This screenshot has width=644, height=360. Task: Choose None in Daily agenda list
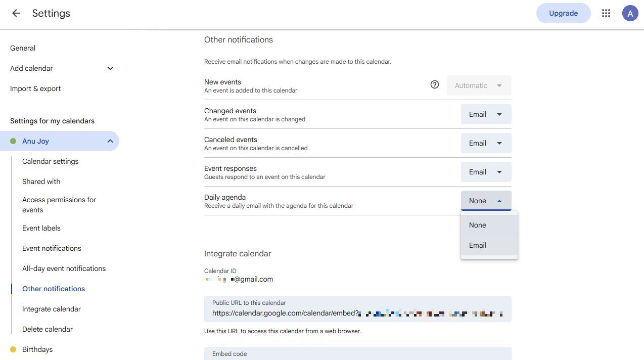(x=489, y=225)
